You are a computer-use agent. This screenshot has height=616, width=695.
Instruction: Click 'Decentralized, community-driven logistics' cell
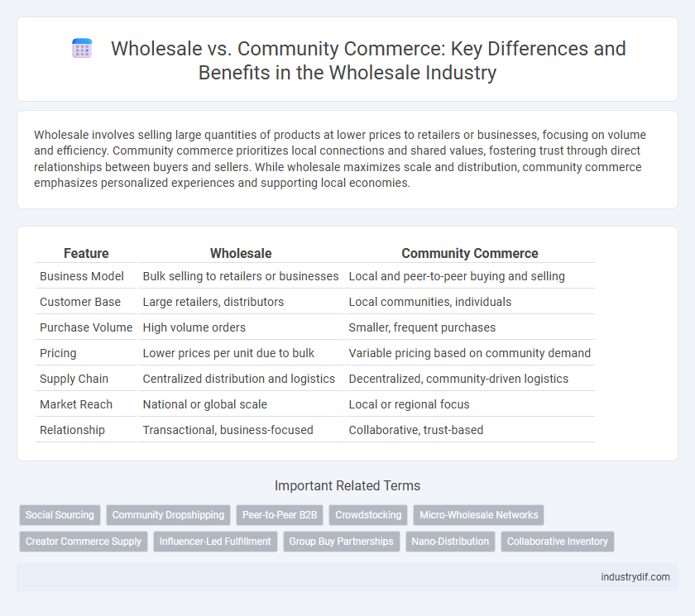(470, 379)
